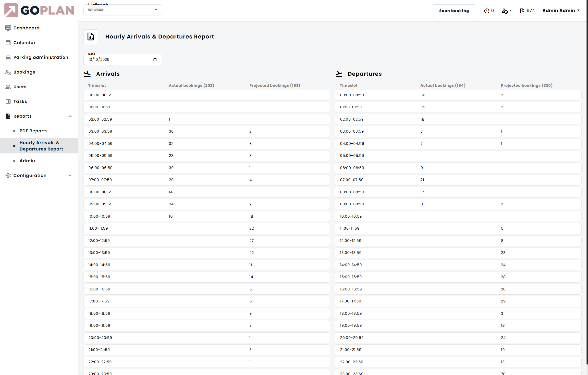The height and width of the screenshot is (375, 588).
Task: Open the Location code dropdown
Action: tap(122, 10)
